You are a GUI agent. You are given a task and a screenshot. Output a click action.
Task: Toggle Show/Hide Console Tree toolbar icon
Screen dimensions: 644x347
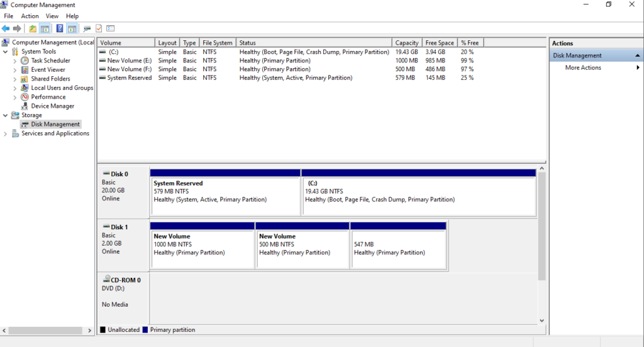pyautogui.click(x=45, y=28)
